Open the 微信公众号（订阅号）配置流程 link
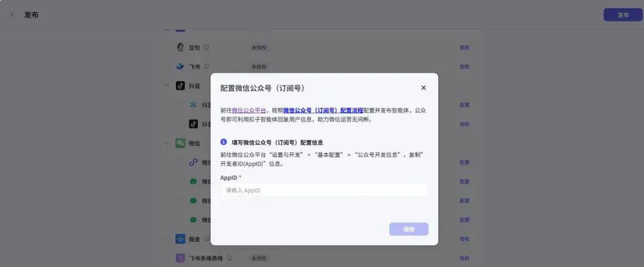This screenshot has height=267, width=644. click(x=323, y=110)
